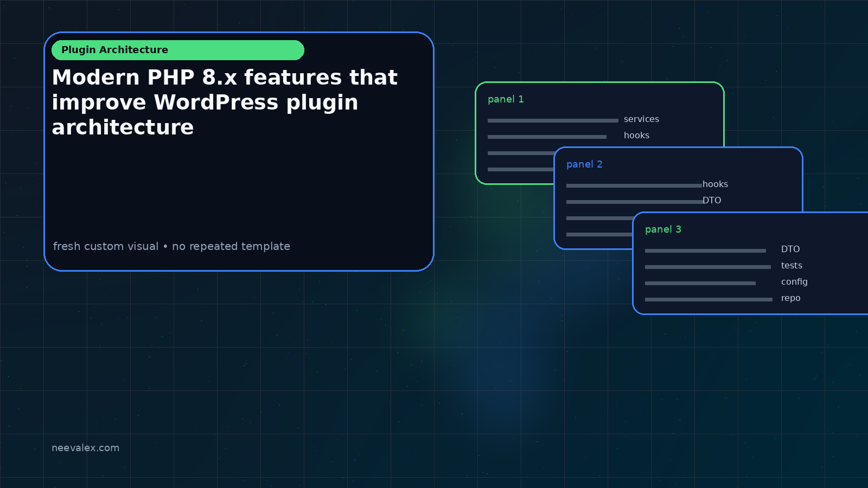Click the 'panel 3' title

(663, 229)
